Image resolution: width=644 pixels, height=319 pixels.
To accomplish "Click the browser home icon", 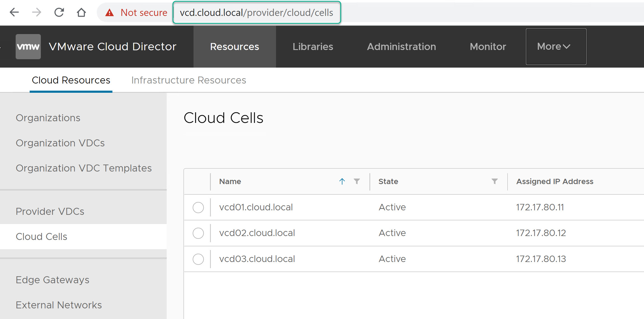I will point(81,12).
